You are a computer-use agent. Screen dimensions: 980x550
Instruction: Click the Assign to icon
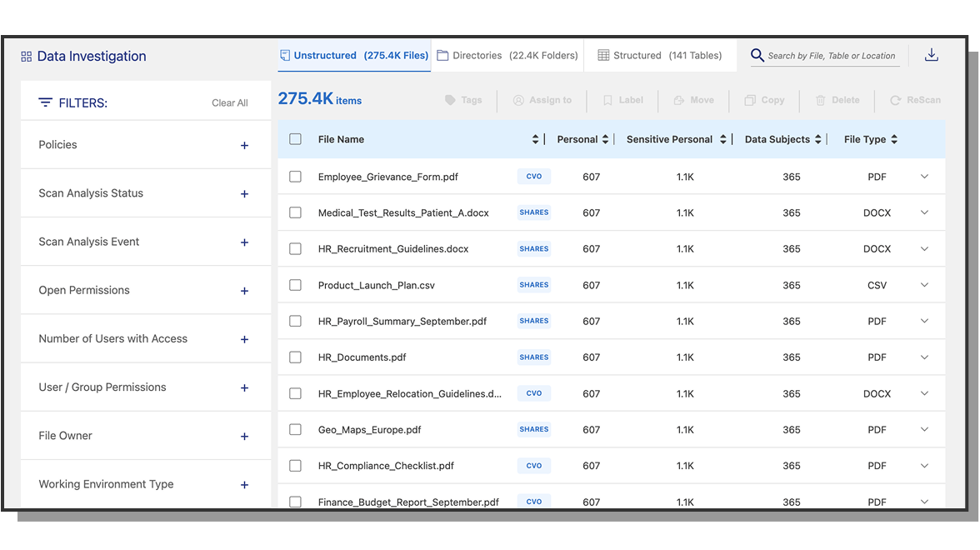[x=518, y=100]
